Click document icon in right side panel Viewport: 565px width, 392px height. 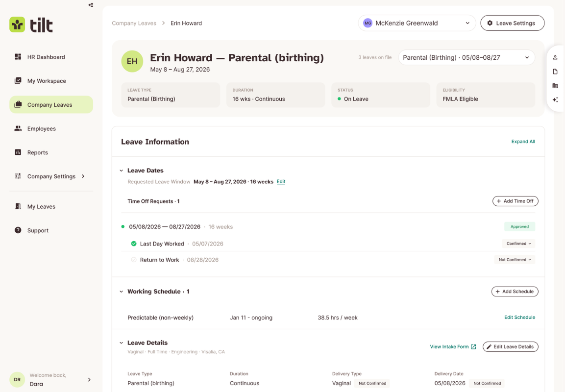pos(555,72)
